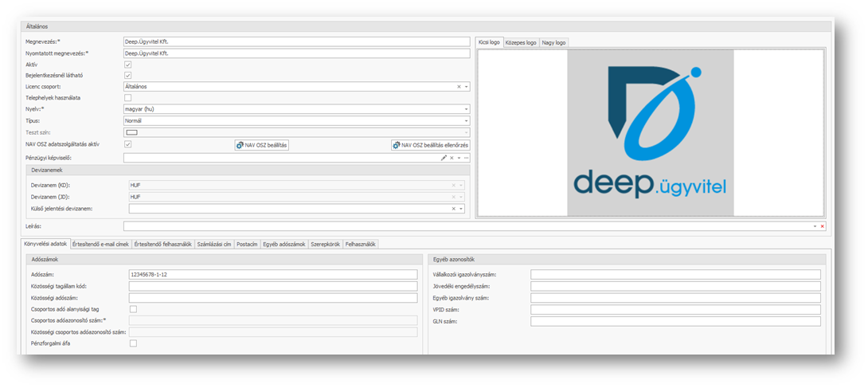
Task: Click into the Adószám input field
Action: click(272, 274)
